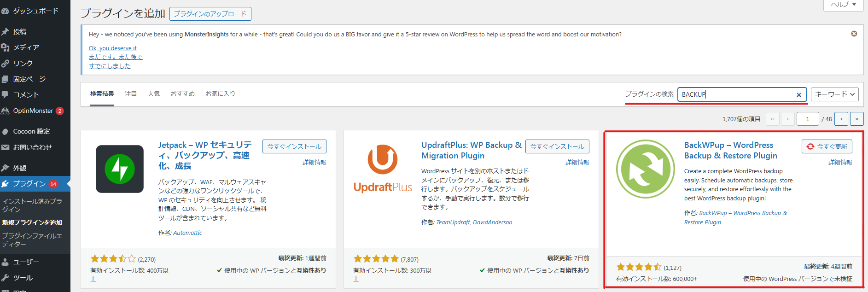Dismiss the MonsterInsights review notice

854,34
